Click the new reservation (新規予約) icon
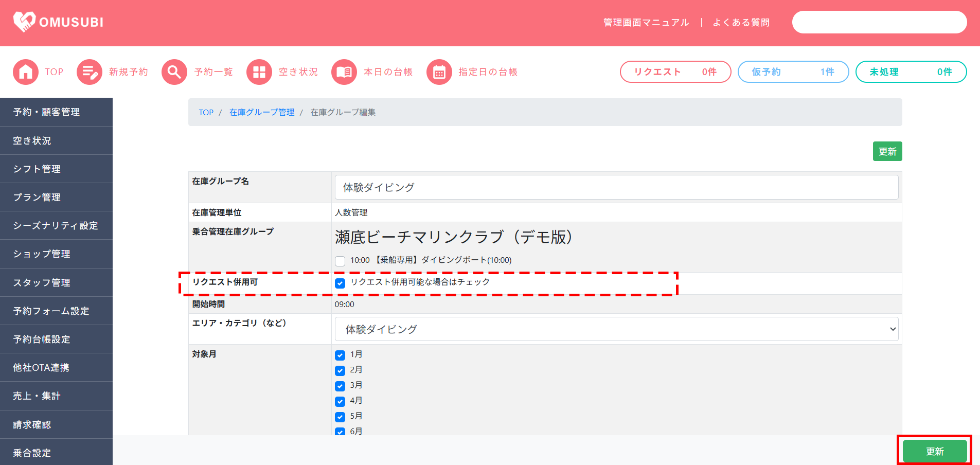 point(90,72)
